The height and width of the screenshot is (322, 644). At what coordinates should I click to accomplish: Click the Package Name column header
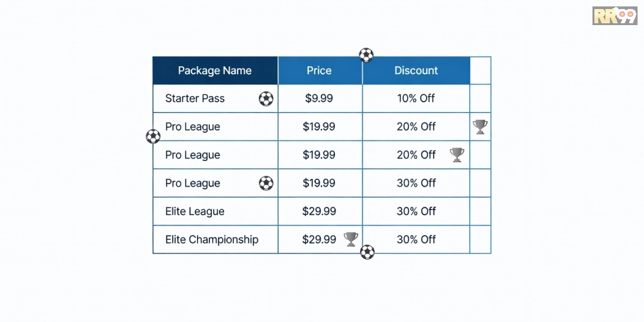[214, 71]
